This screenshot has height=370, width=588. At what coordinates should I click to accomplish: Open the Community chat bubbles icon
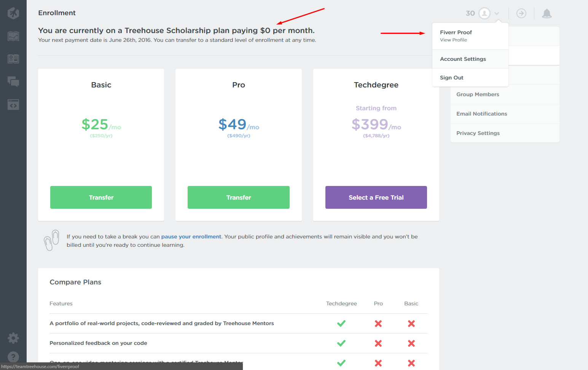coord(13,81)
